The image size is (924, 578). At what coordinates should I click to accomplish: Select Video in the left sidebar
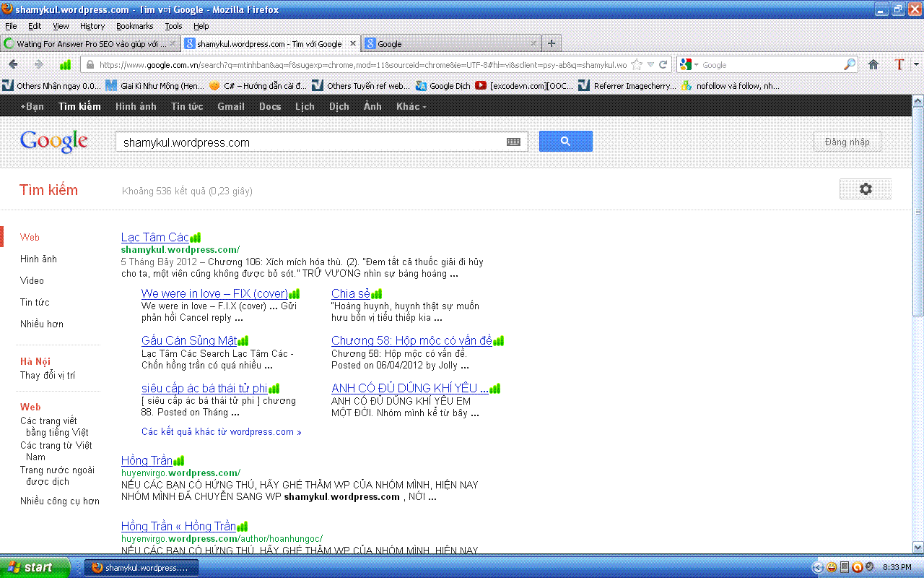(32, 280)
